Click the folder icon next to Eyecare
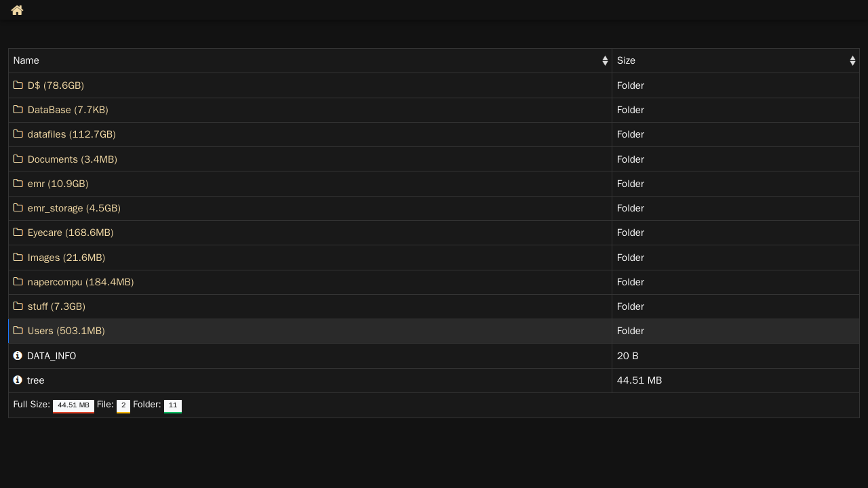Image resolution: width=868 pixels, height=488 pixels. pyautogui.click(x=18, y=232)
